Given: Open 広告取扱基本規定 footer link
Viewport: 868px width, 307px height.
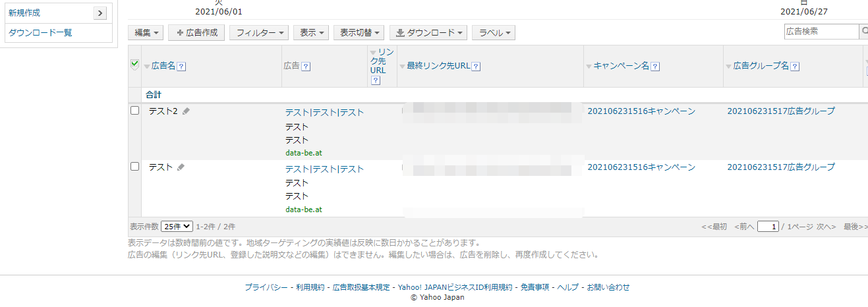Looking at the screenshot, I should [x=361, y=287].
